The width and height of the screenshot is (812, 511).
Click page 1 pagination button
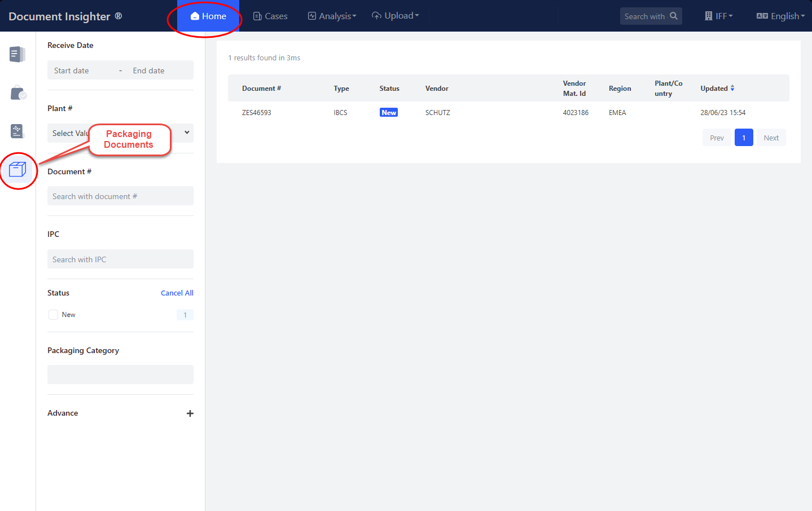[743, 138]
